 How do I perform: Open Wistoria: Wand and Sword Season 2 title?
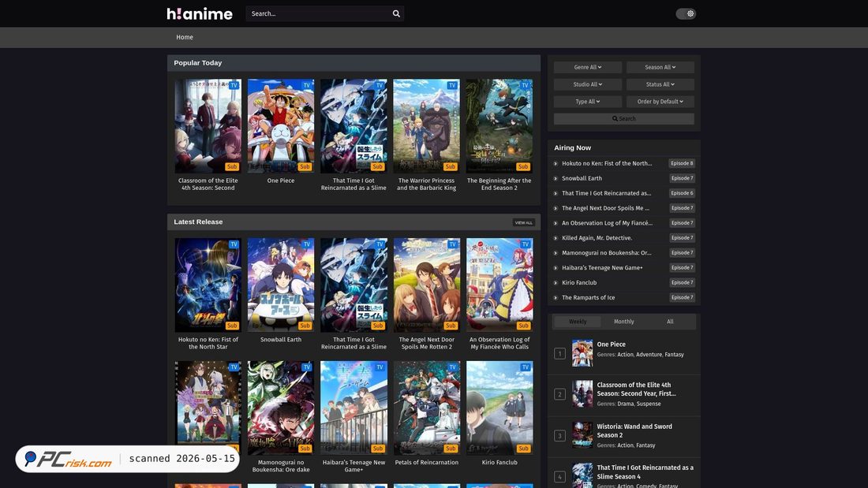pyautogui.click(x=634, y=430)
